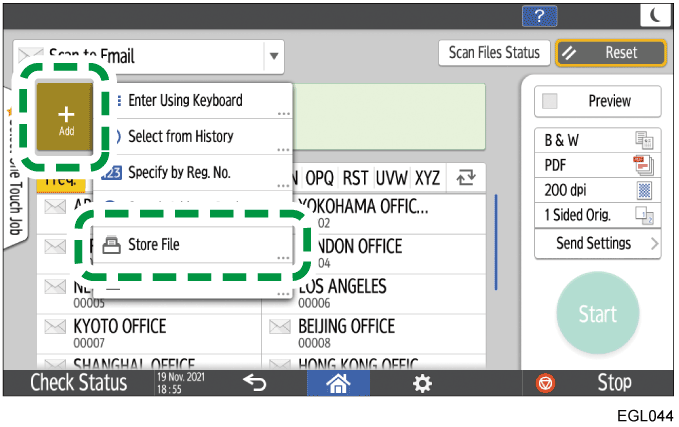Click the address list switch arrows icon
The height and width of the screenshot is (427, 679).
465,178
